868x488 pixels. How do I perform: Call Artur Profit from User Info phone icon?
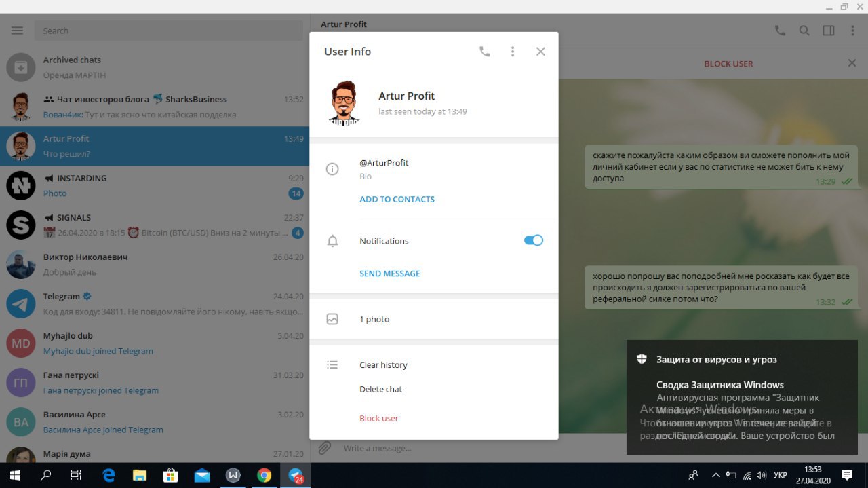pyautogui.click(x=484, y=52)
